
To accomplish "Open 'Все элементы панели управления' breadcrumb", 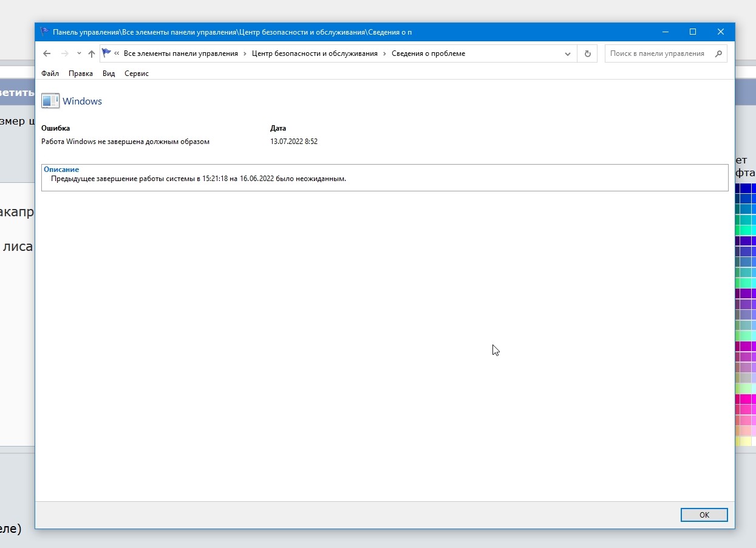I will [x=181, y=53].
